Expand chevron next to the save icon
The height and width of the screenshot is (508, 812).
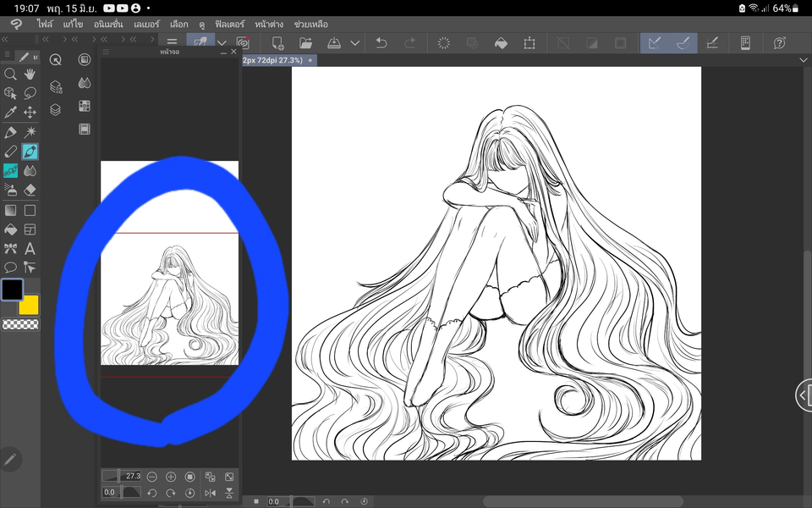355,43
